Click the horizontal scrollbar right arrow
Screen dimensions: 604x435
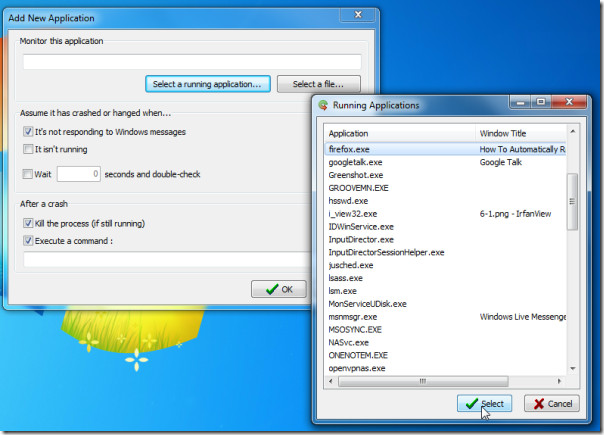click(x=559, y=381)
